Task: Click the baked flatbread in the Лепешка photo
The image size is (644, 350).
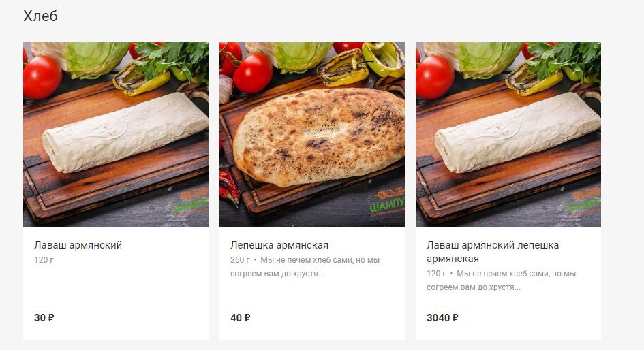Action: [318, 137]
